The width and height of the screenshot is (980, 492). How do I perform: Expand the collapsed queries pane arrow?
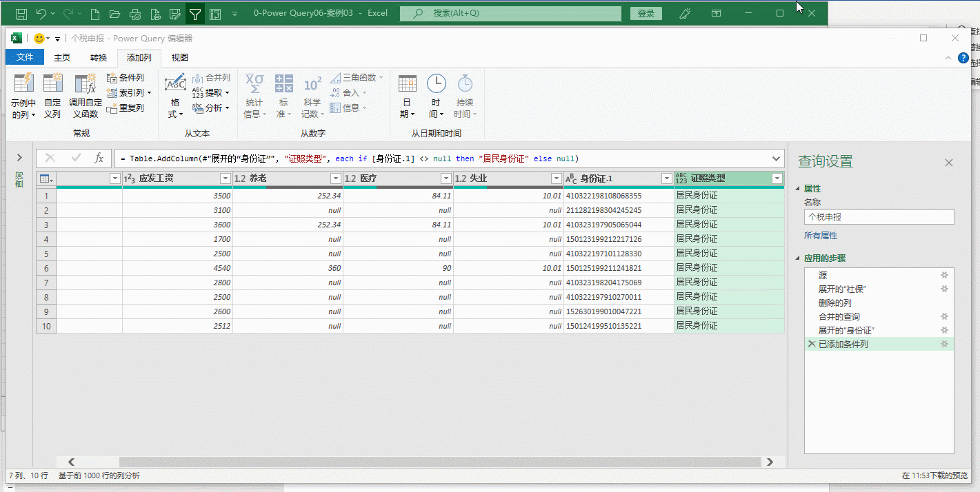pos(19,158)
